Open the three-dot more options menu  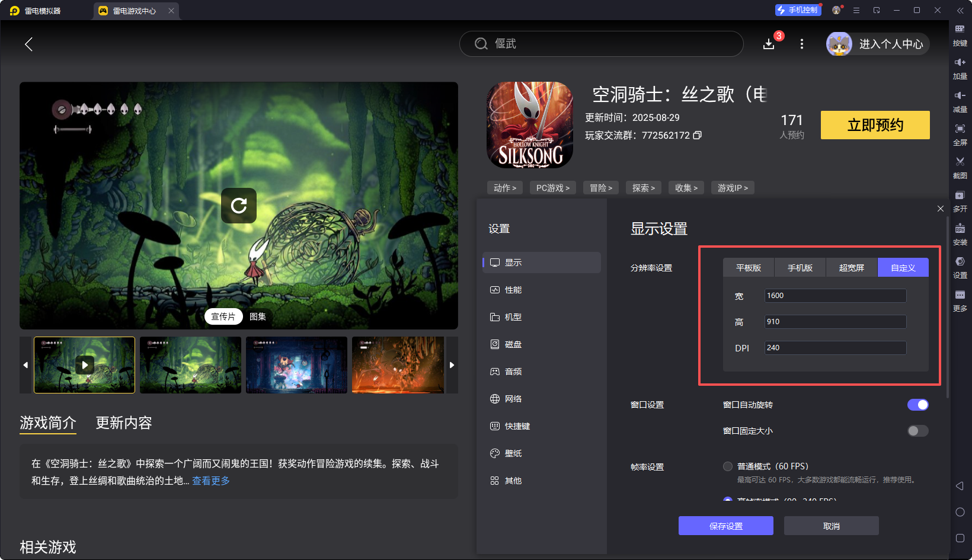pos(802,44)
